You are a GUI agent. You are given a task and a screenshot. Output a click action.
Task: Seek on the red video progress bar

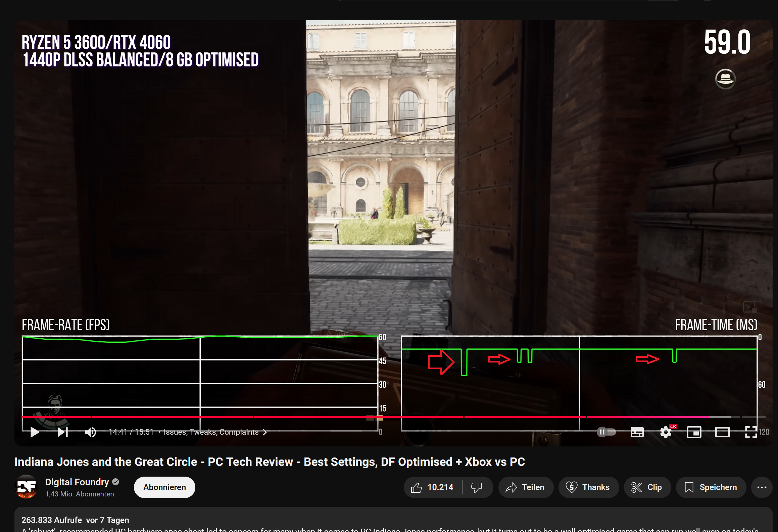pos(336,417)
